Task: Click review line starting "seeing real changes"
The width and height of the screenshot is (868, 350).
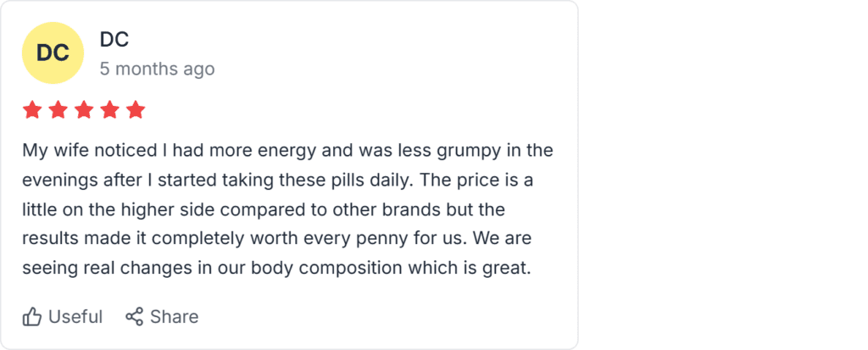Action: (276, 269)
